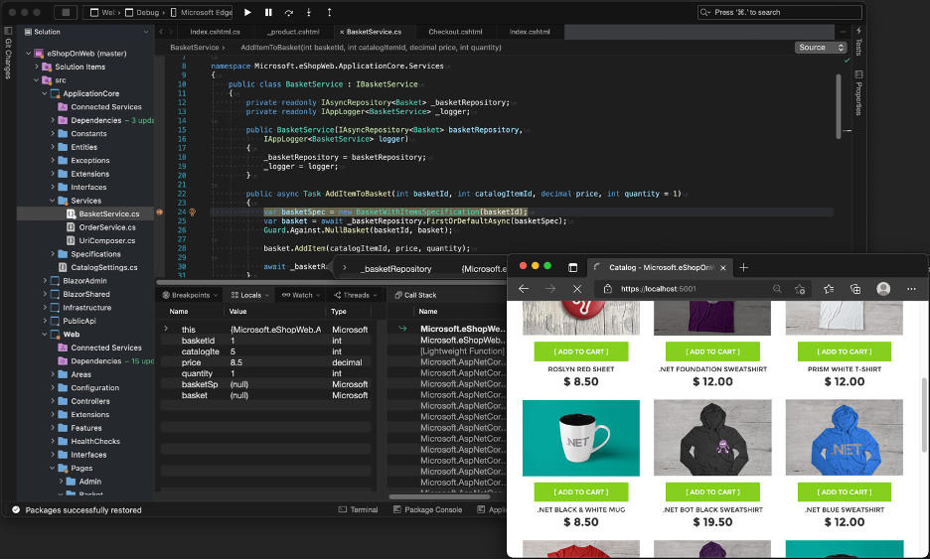Click the Step Out debugger icon

329,12
